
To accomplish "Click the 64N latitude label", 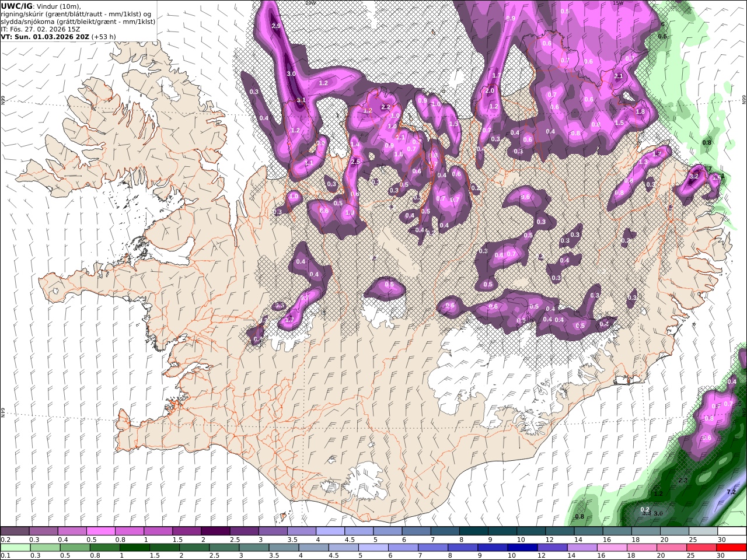I will (x=3, y=412).
